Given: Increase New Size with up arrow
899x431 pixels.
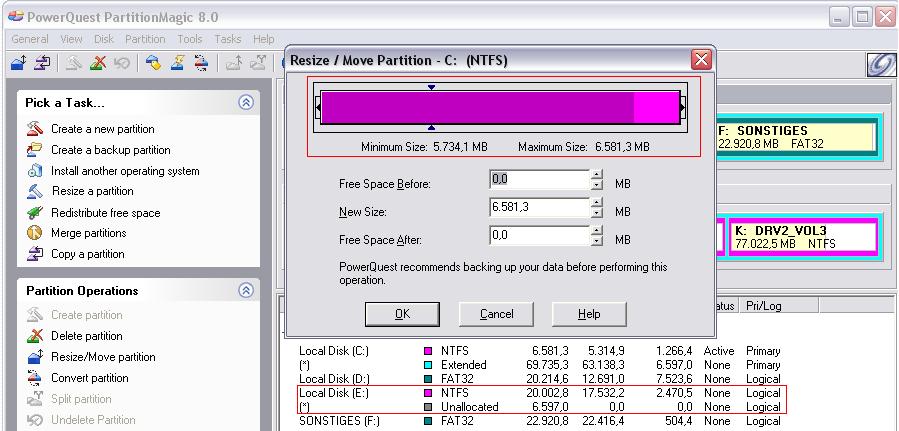Looking at the screenshot, I should (597, 202).
